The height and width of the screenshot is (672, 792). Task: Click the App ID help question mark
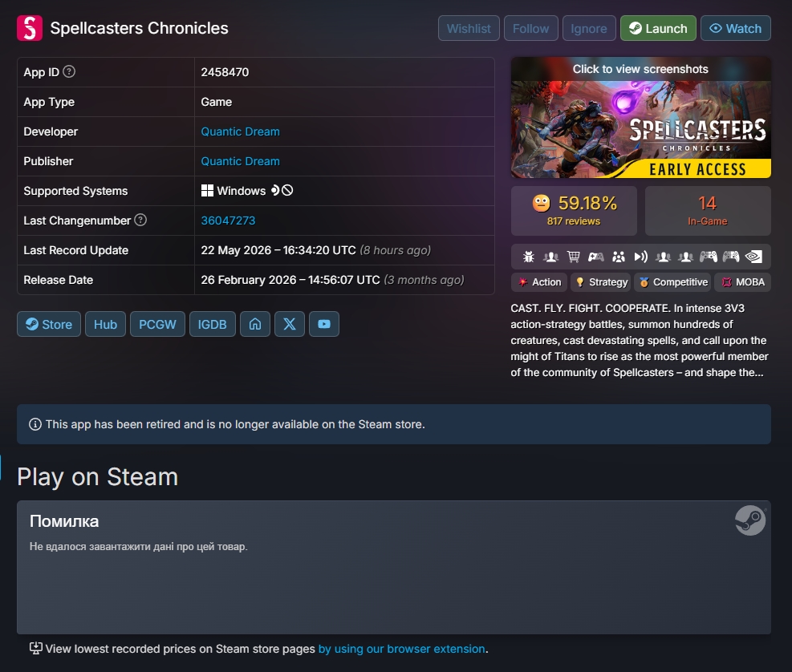click(x=69, y=71)
